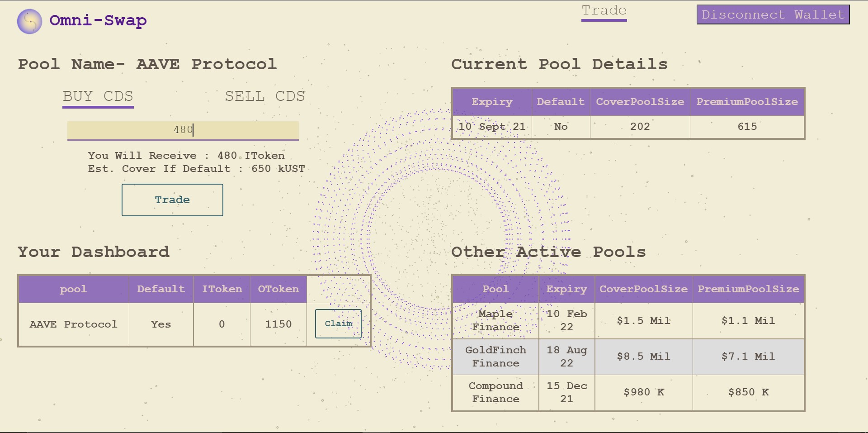The height and width of the screenshot is (433, 868).
Task: Click the $850 K premium pool value
Action: [748, 392]
